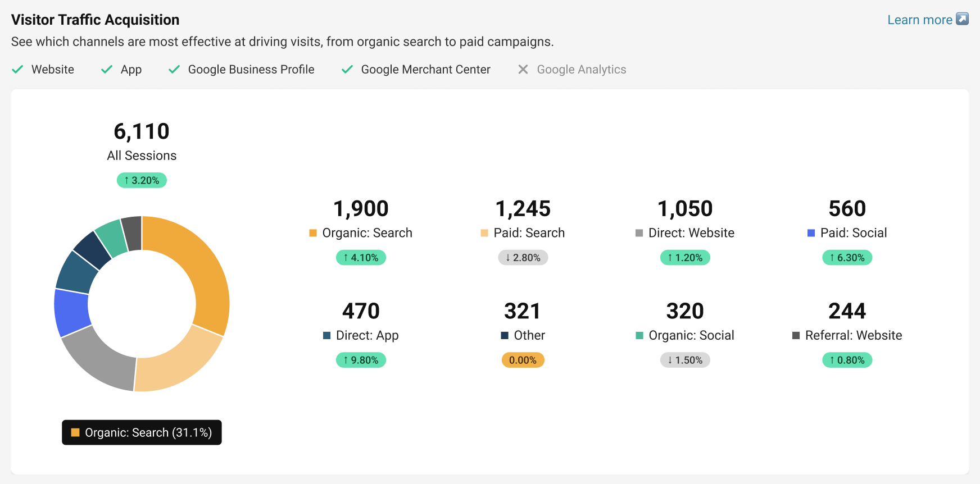The height and width of the screenshot is (484, 980).
Task: Click the 560 Paid: Social value
Action: 847,209
